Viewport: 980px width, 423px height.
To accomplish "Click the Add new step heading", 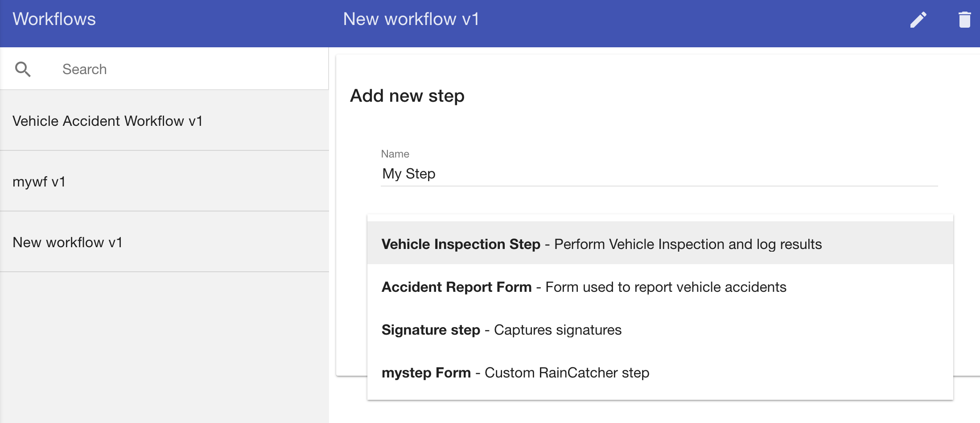I will point(407,96).
